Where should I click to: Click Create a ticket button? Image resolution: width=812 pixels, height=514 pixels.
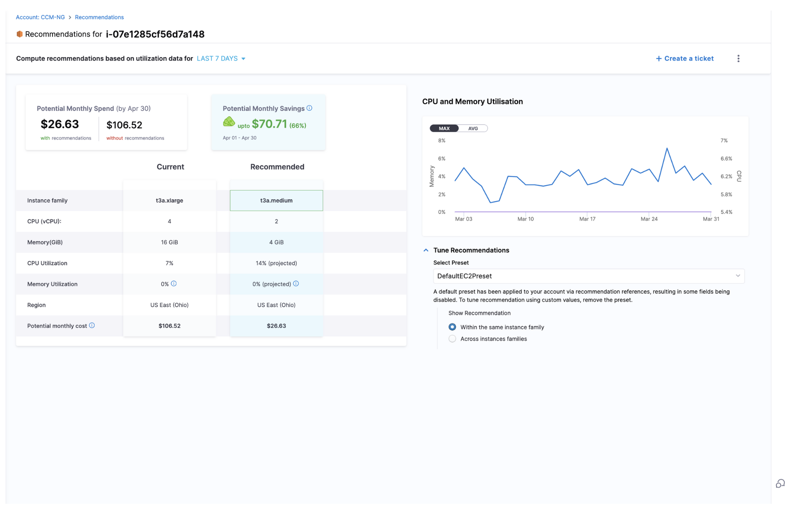[685, 58]
